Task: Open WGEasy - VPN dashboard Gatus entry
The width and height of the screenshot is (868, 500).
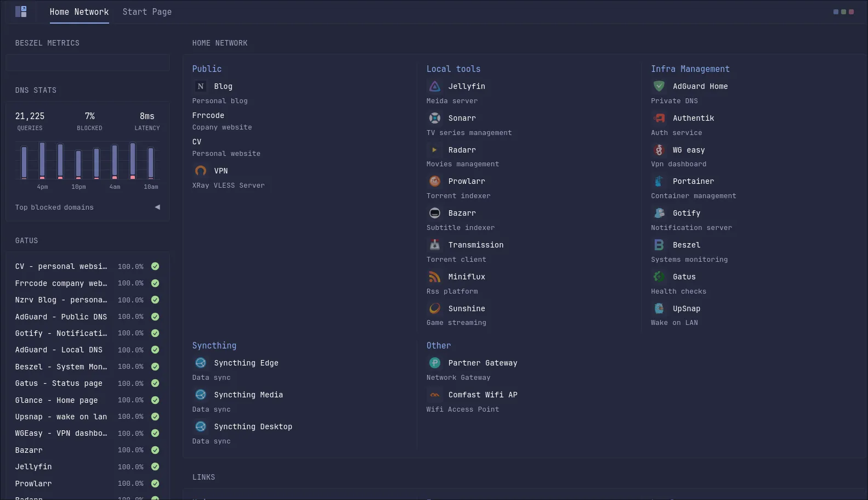Action: (61, 433)
